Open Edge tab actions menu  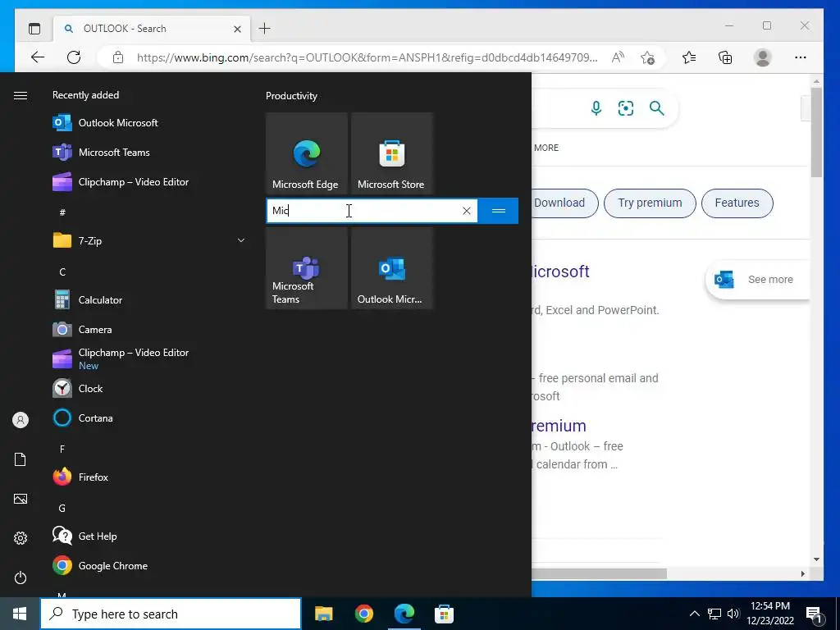point(34,29)
